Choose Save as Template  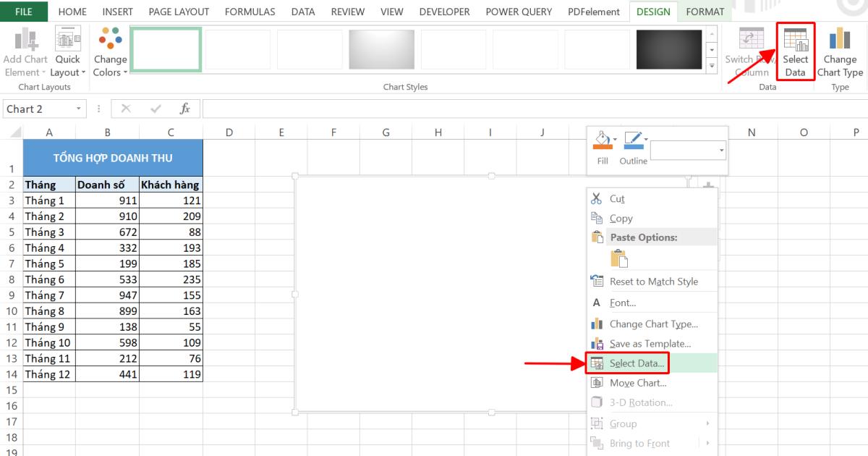(x=648, y=343)
